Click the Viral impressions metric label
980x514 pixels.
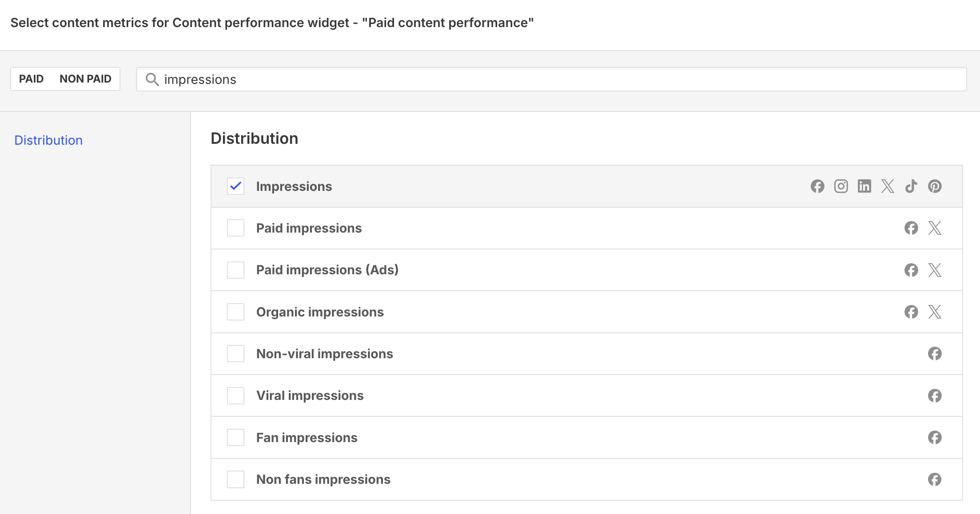(x=310, y=395)
